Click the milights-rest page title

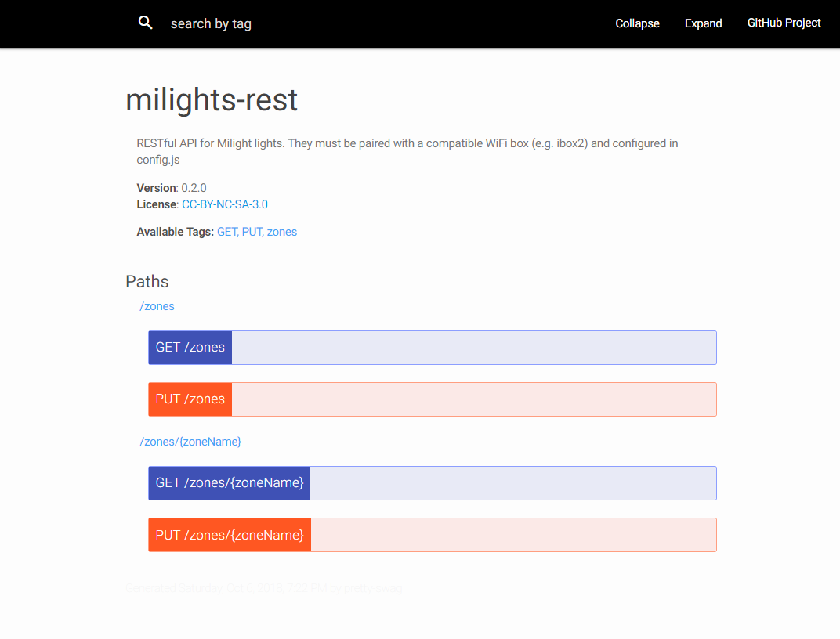(212, 100)
